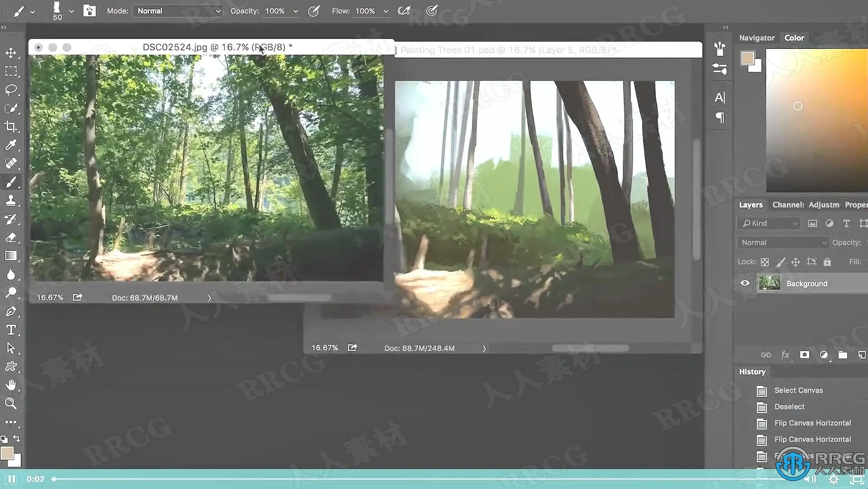This screenshot has height=489, width=868.
Task: Select the Move tool
Action: pos(11,53)
